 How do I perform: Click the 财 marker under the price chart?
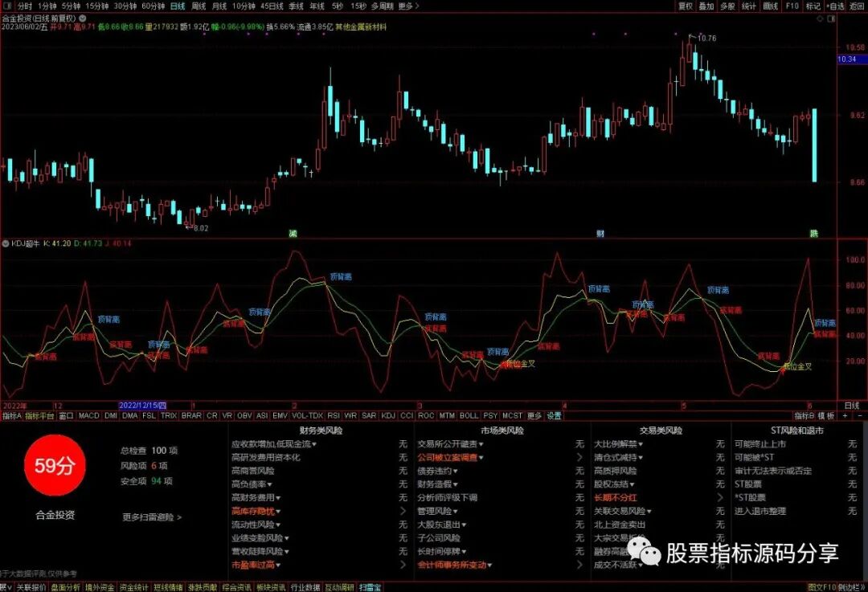pos(600,234)
